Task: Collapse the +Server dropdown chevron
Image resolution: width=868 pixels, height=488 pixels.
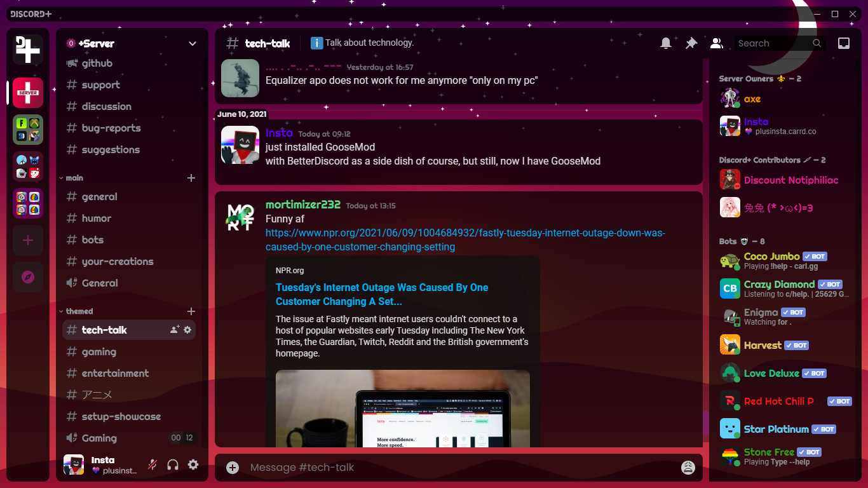Action: 192,43
